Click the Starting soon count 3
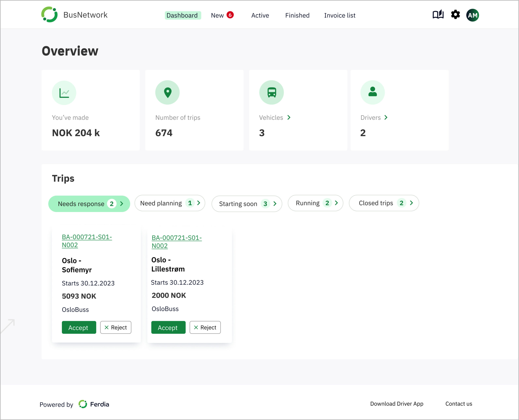 (265, 204)
